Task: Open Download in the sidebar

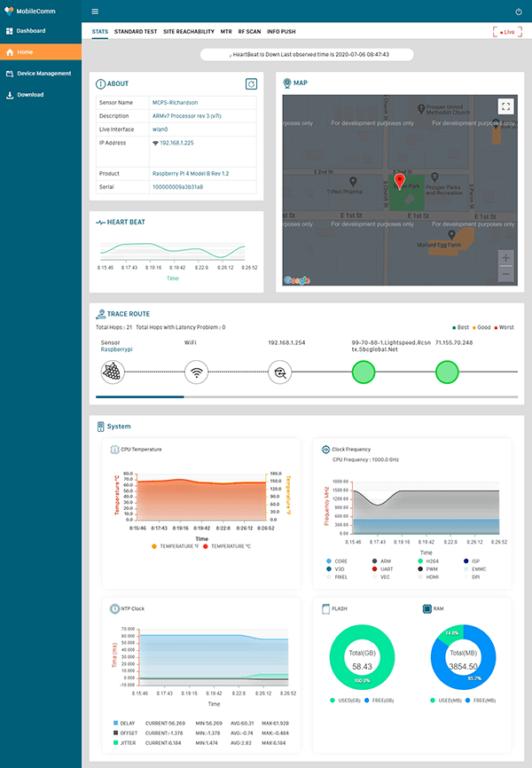Action: point(30,95)
